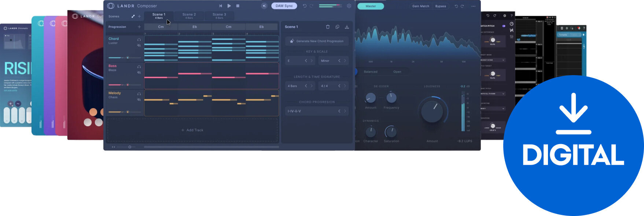Select the Balanced style option

click(x=371, y=72)
